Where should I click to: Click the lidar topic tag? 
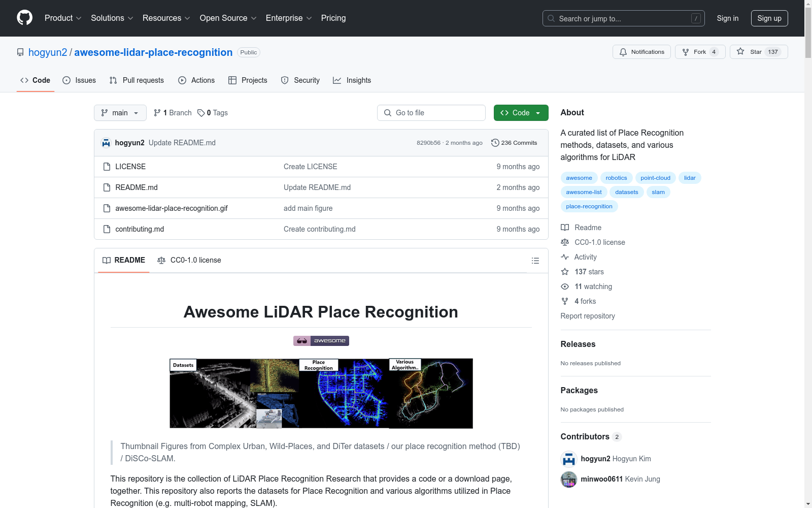pyautogui.click(x=690, y=178)
